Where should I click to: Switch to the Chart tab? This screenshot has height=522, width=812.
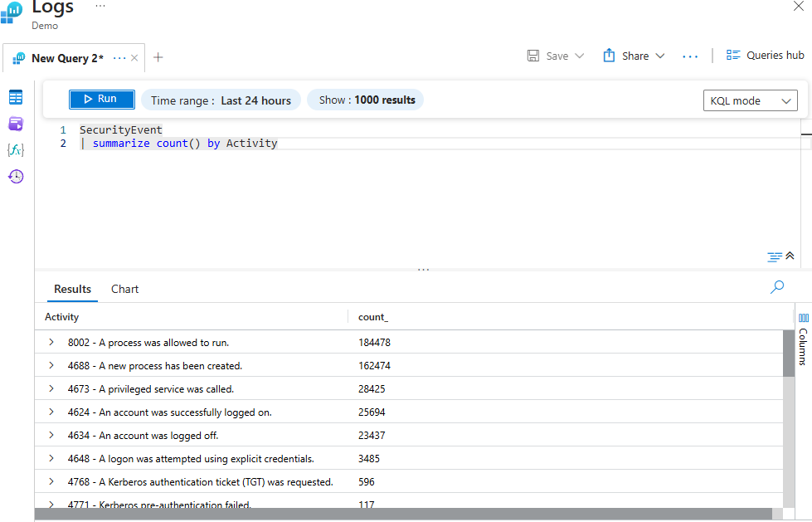[x=124, y=290]
